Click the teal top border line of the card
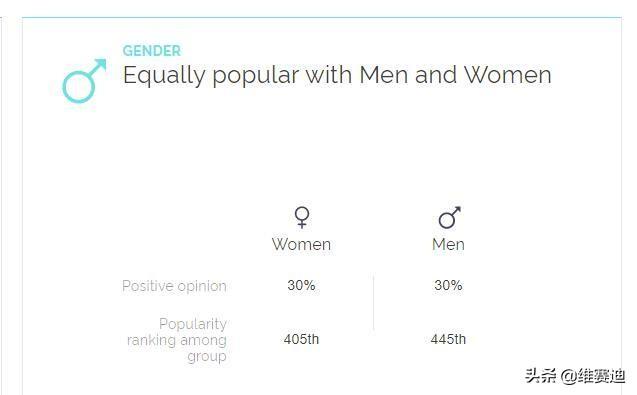The height and width of the screenshot is (395, 637). (322, 17)
